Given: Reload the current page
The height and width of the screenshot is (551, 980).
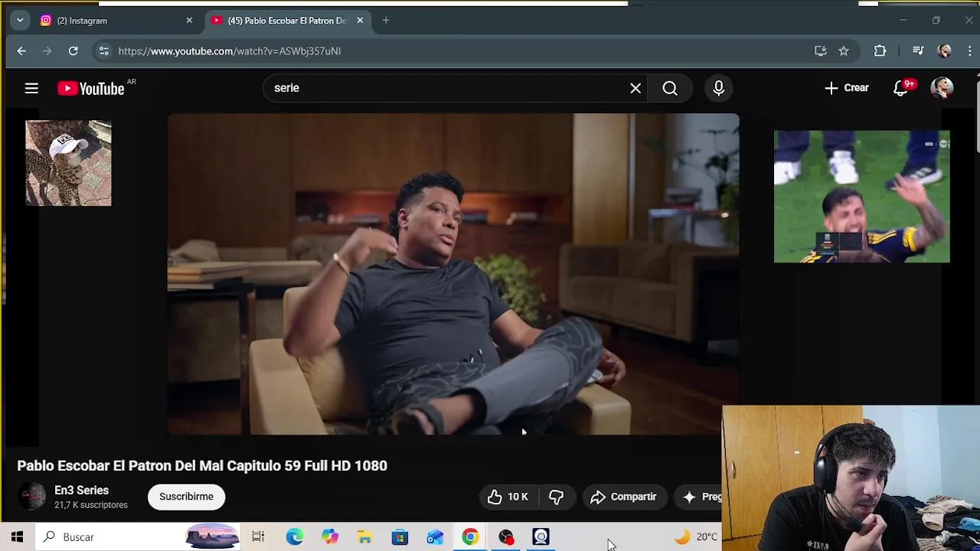Looking at the screenshot, I should tap(73, 51).
